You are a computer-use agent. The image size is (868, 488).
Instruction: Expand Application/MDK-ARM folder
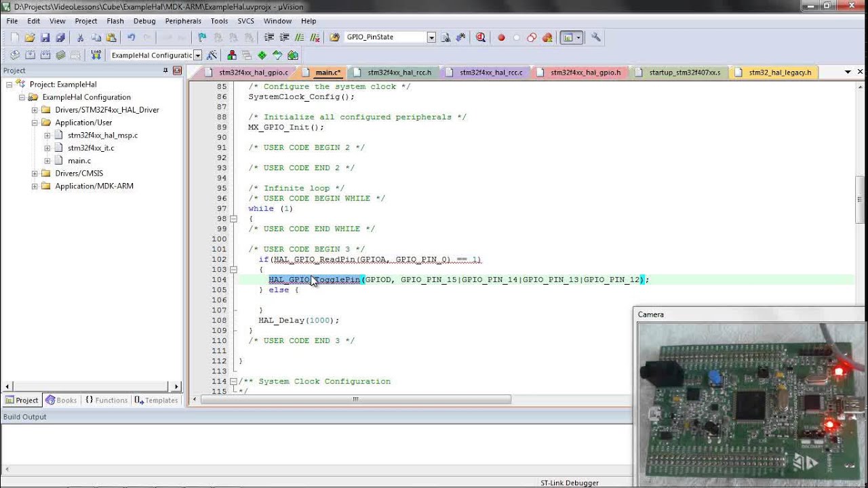(x=35, y=186)
